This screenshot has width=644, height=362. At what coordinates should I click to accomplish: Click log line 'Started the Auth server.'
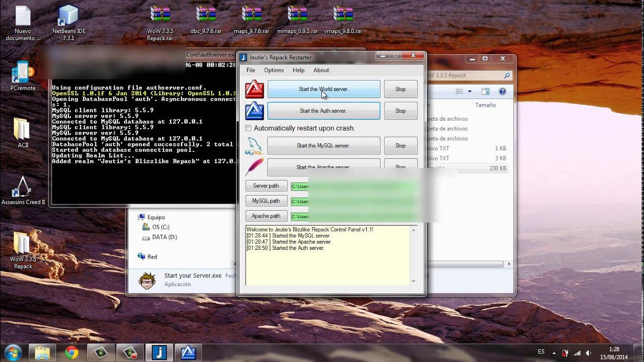point(285,248)
